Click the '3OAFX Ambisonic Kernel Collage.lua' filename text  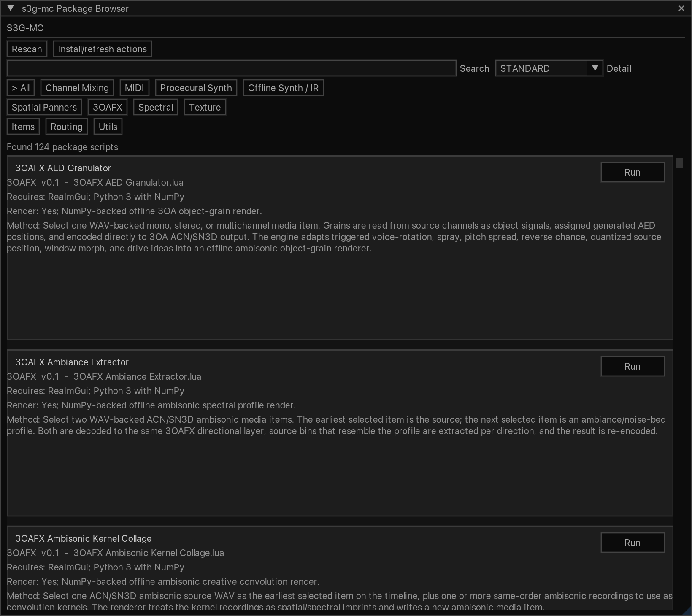[x=149, y=553]
